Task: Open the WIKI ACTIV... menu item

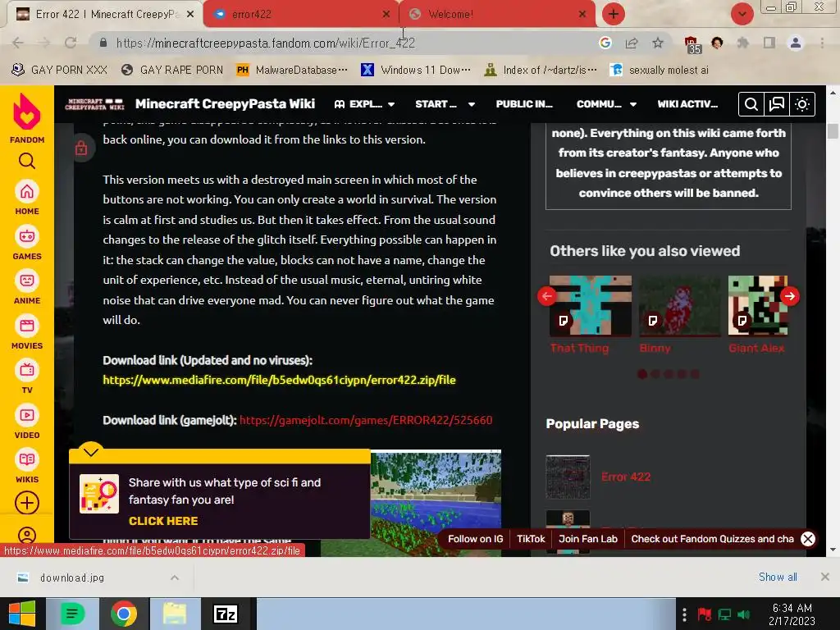Action: (x=687, y=104)
